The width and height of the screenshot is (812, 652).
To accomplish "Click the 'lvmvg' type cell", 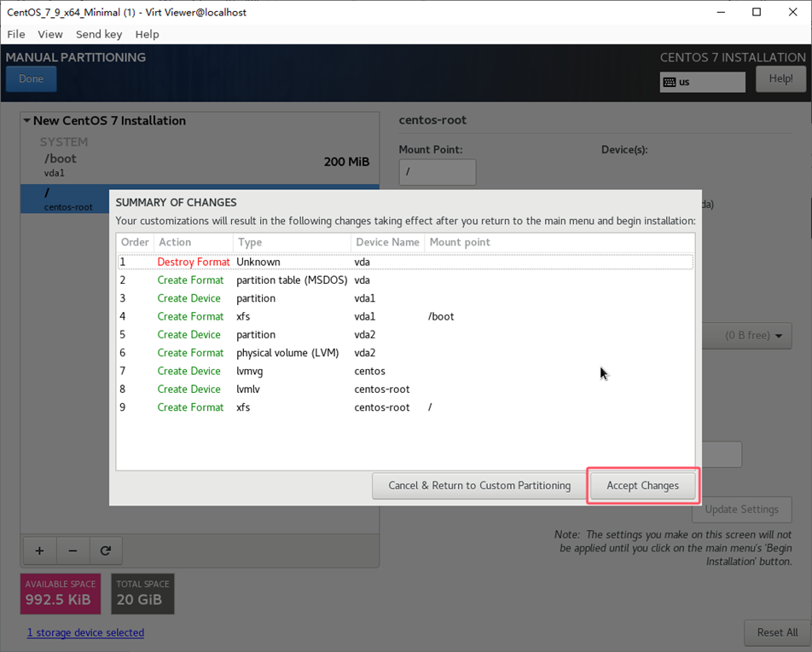I will (250, 371).
